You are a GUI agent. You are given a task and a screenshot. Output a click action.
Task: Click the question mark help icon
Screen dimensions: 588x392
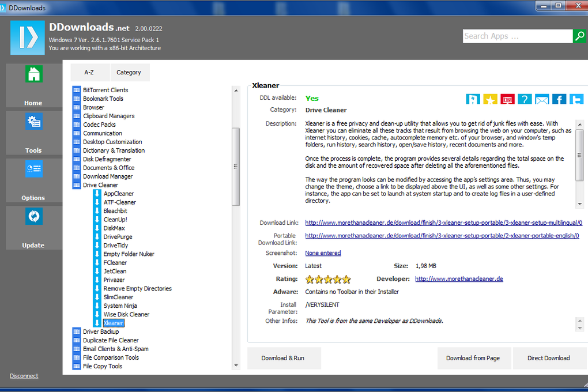pos(525,99)
